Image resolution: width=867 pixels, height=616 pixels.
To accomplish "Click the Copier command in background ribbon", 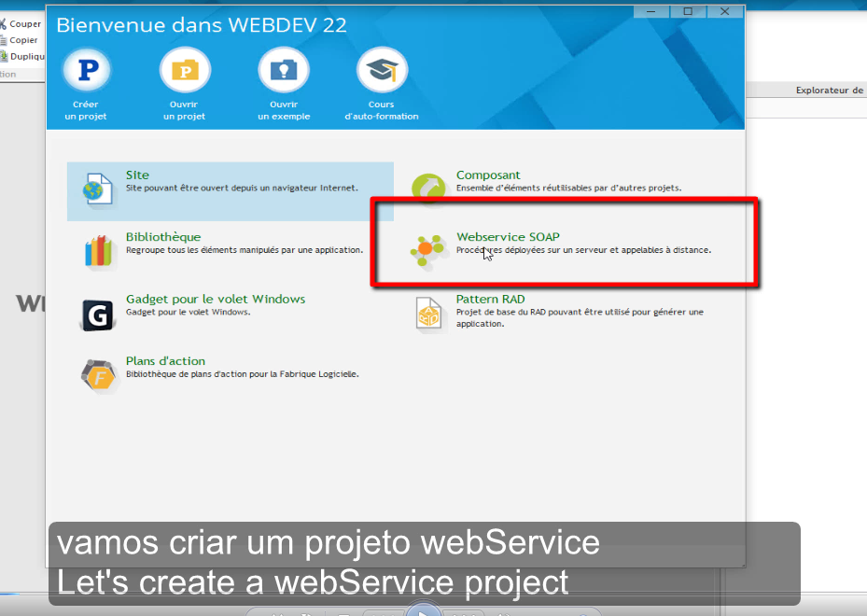I will click(19, 40).
